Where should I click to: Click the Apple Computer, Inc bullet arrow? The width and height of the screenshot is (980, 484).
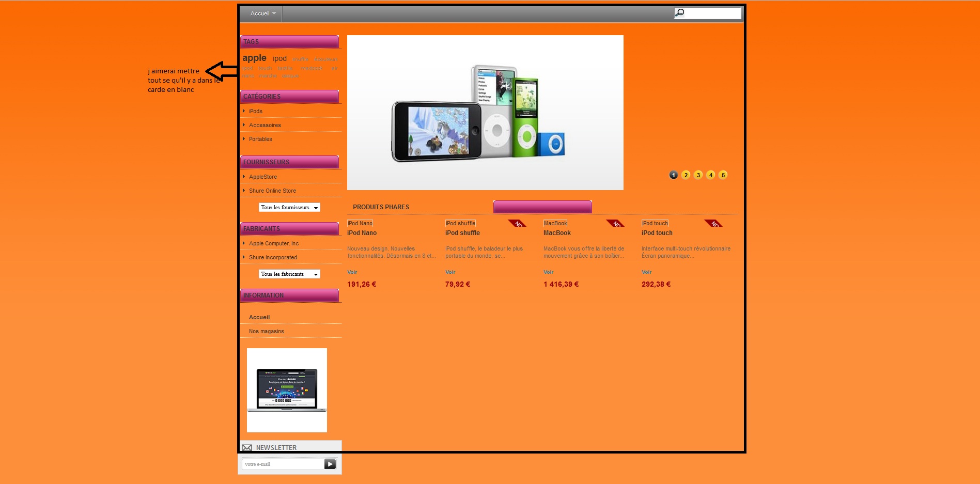244,243
